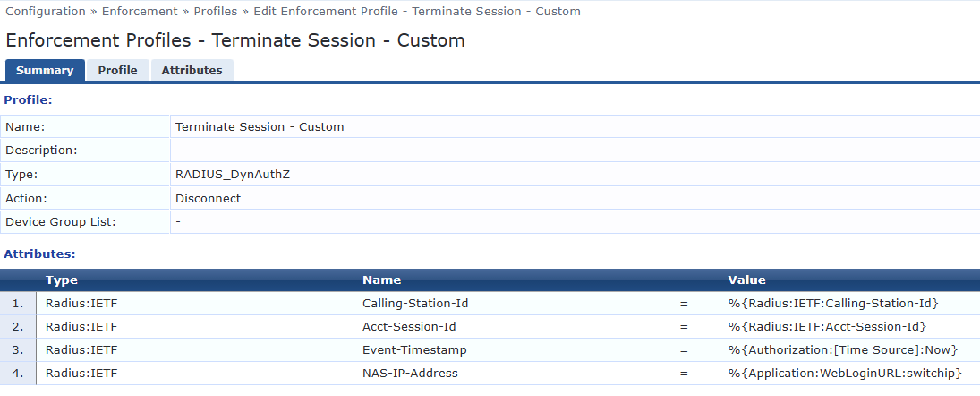Go to Enforcement breadcrumb link
This screenshot has width=980, height=396.
pyautogui.click(x=138, y=12)
